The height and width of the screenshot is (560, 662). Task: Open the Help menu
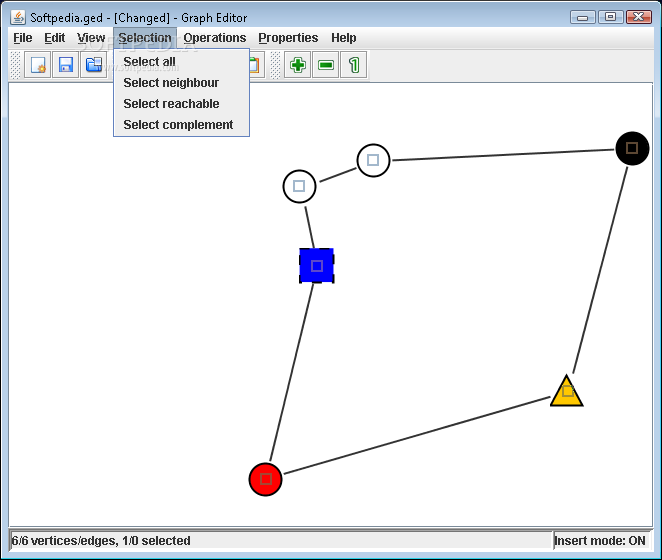[x=343, y=38]
